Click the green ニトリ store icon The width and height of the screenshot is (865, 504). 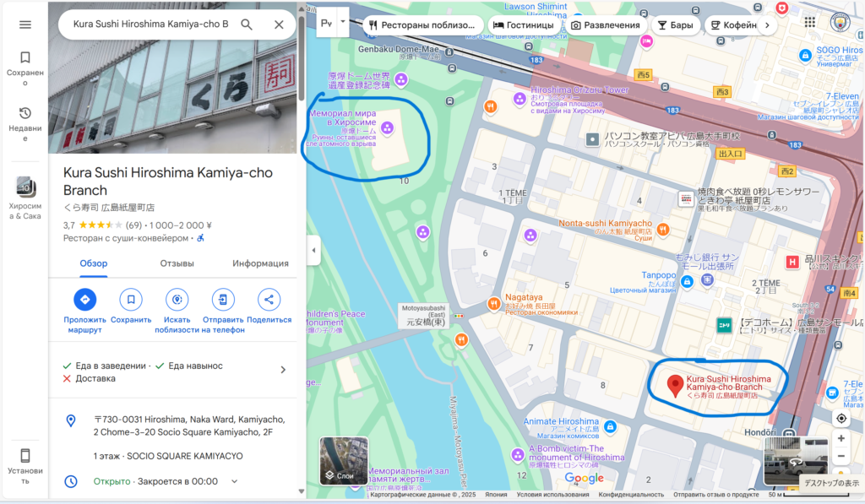point(724,325)
